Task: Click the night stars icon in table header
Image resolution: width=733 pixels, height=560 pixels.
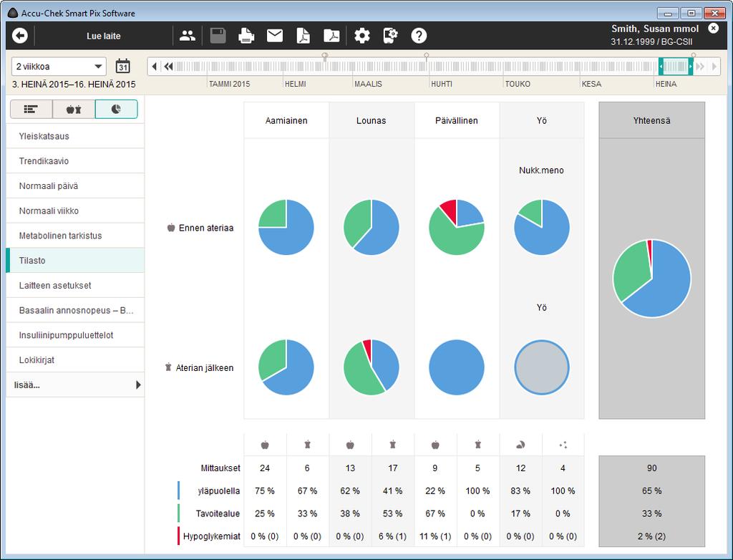Action: pos(563,445)
